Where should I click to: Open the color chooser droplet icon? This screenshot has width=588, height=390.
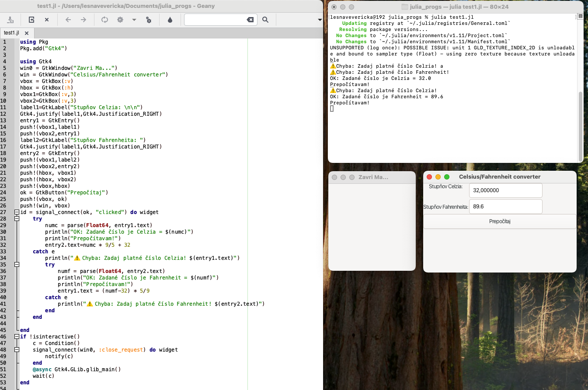170,20
